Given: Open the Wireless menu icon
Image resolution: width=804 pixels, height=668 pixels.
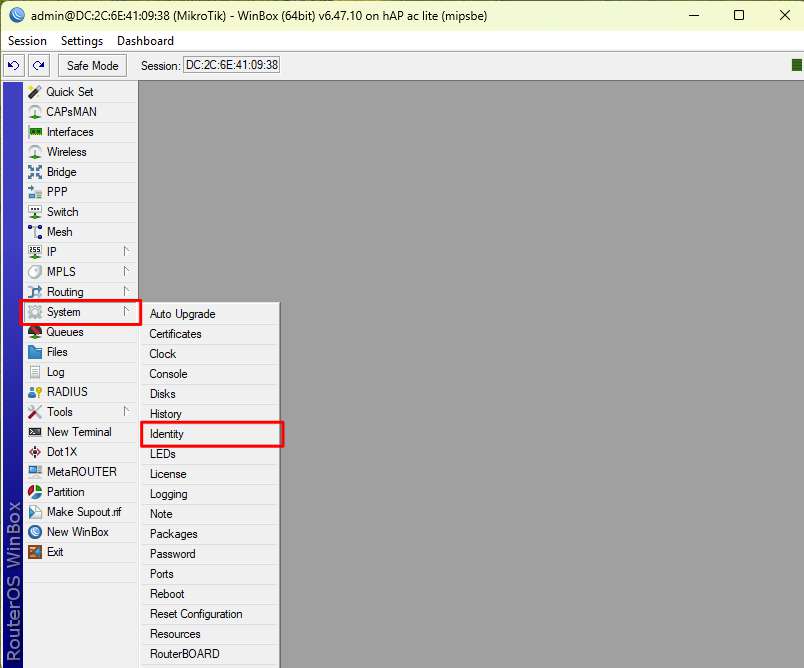Looking at the screenshot, I should (35, 152).
